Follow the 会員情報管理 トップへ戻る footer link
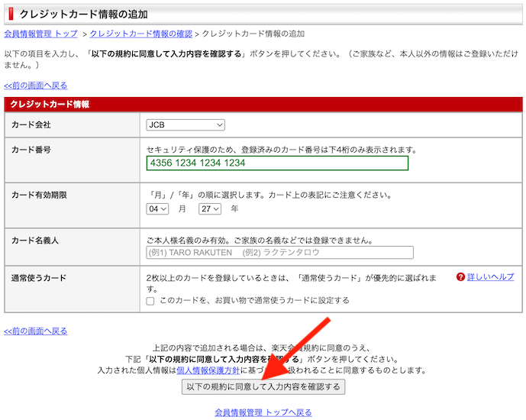The width and height of the screenshot is (526, 420). pyautogui.click(x=263, y=412)
